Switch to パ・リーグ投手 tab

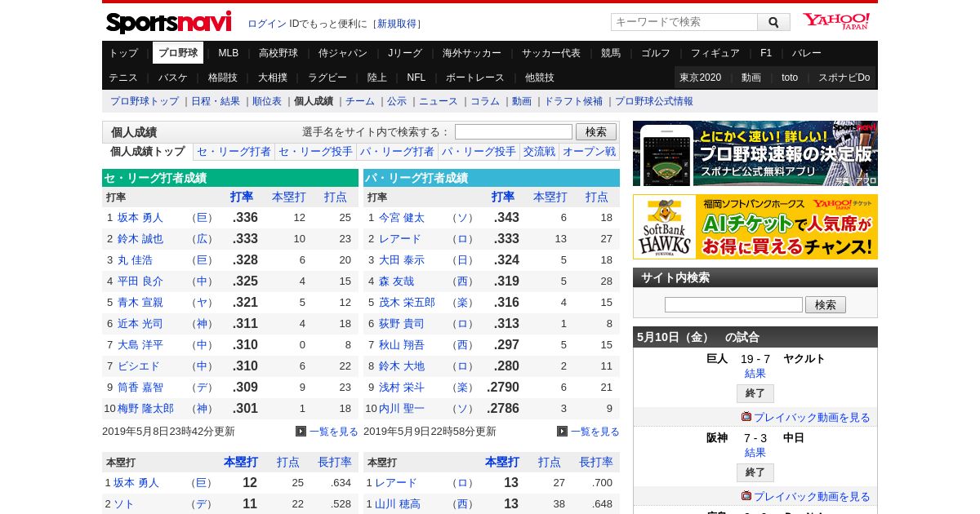[x=479, y=152]
